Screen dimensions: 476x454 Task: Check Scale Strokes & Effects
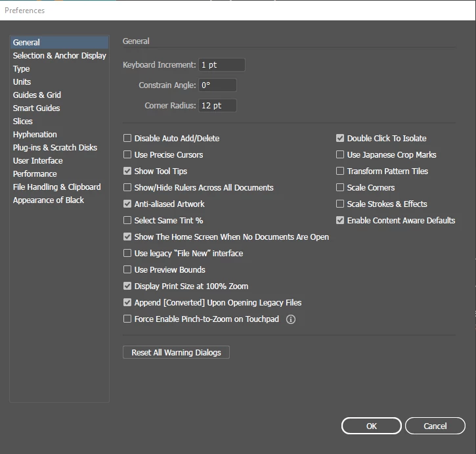click(340, 204)
